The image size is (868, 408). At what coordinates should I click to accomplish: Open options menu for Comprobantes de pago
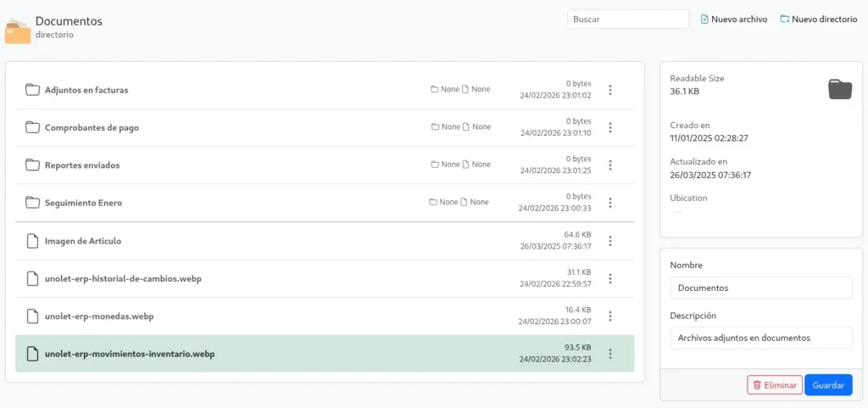[610, 127]
